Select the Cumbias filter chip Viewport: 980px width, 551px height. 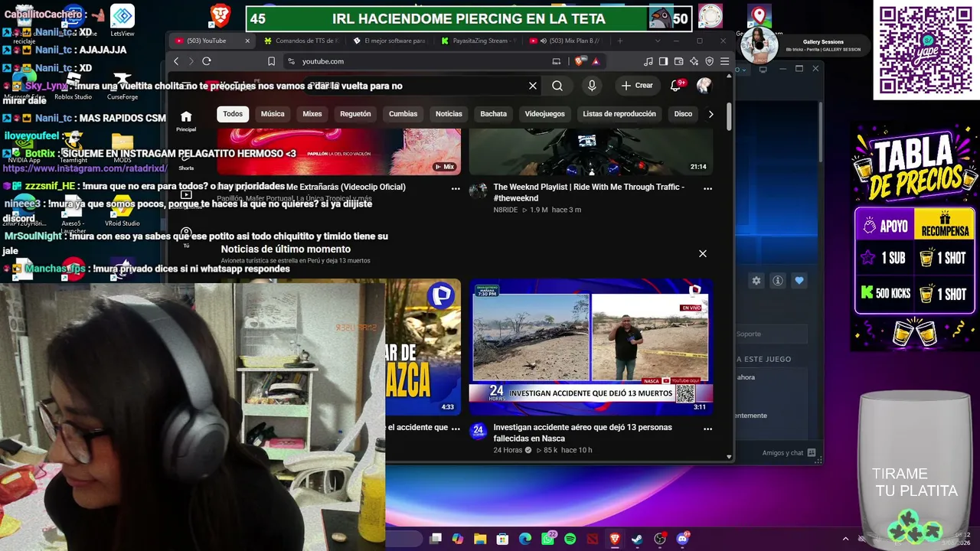403,114
